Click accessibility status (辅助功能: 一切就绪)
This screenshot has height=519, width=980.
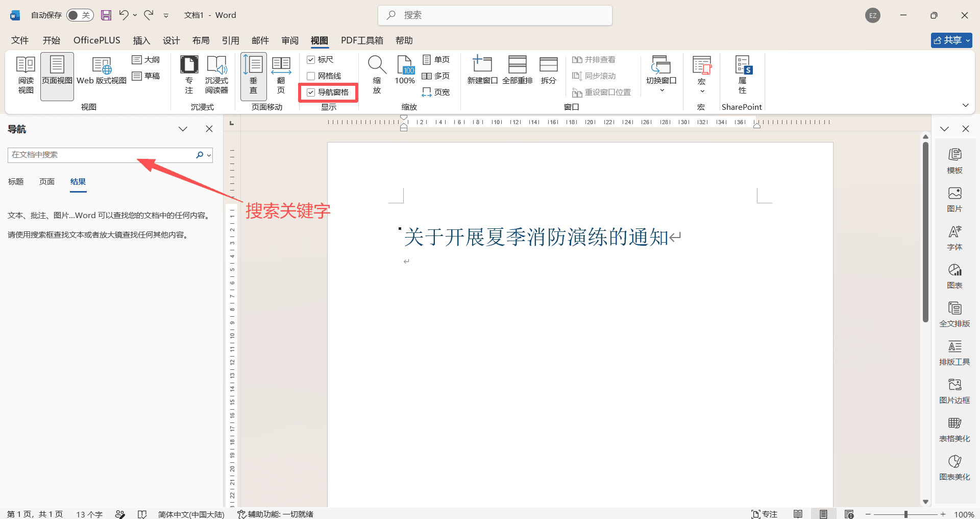click(275, 514)
